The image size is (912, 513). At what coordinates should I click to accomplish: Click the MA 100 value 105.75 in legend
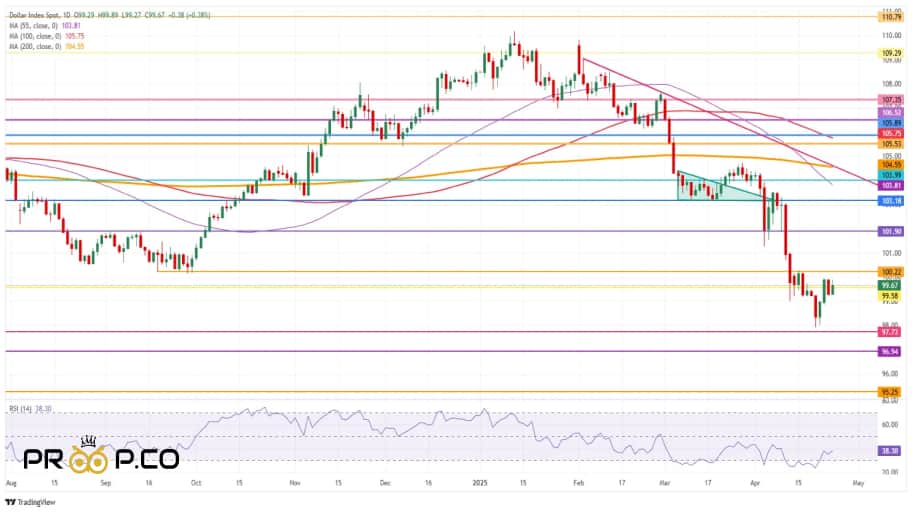point(74,36)
